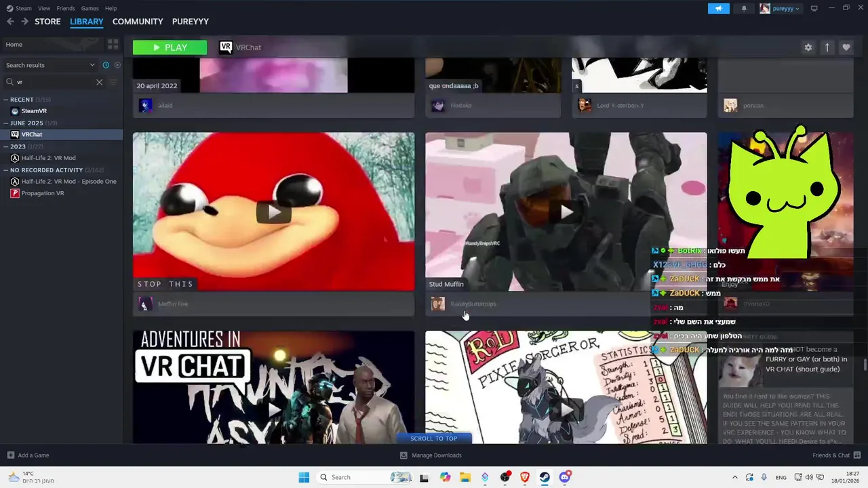Image resolution: width=868 pixels, height=488 pixels.
Task: Open Brave browser from the taskbar
Action: click(x=525, y=477)
